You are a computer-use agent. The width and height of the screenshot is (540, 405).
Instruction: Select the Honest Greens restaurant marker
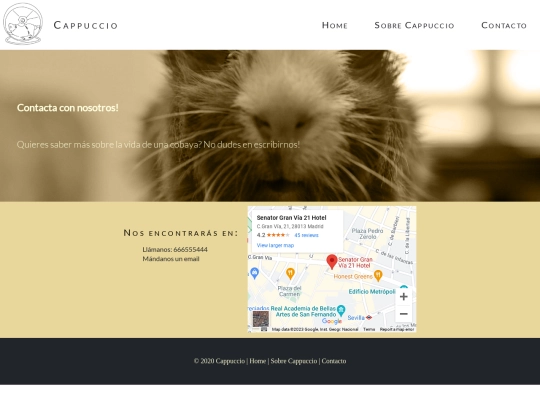coord(378,276)
